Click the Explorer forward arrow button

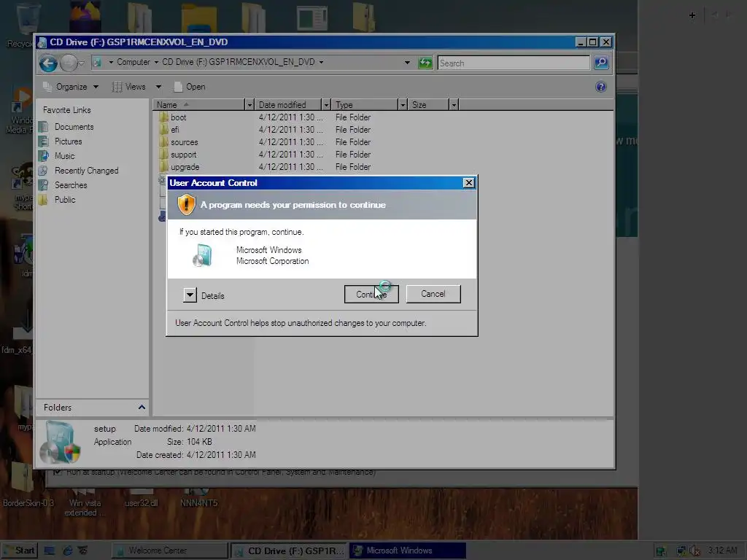tap(69, 63)
